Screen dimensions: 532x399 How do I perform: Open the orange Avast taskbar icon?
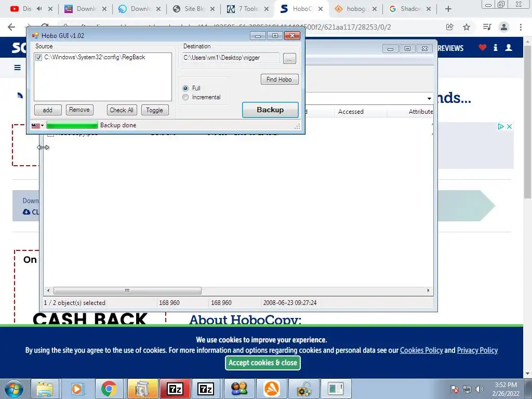click(271, 389)
